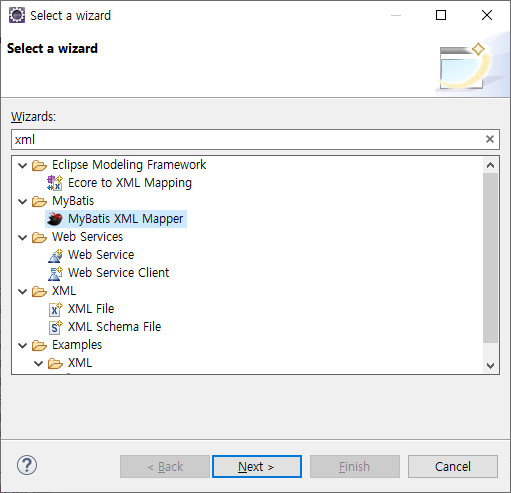
Task: Select the 'Web Service Client' entry
Action: [118, 273]
